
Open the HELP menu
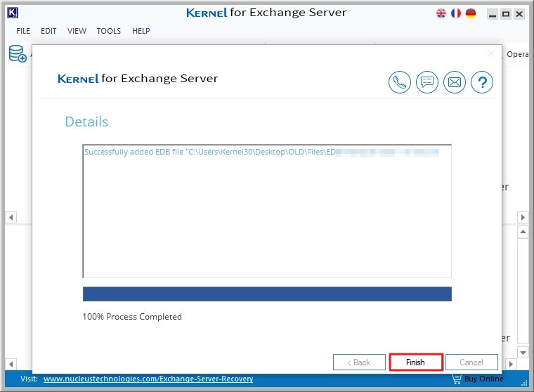point(141,31)
